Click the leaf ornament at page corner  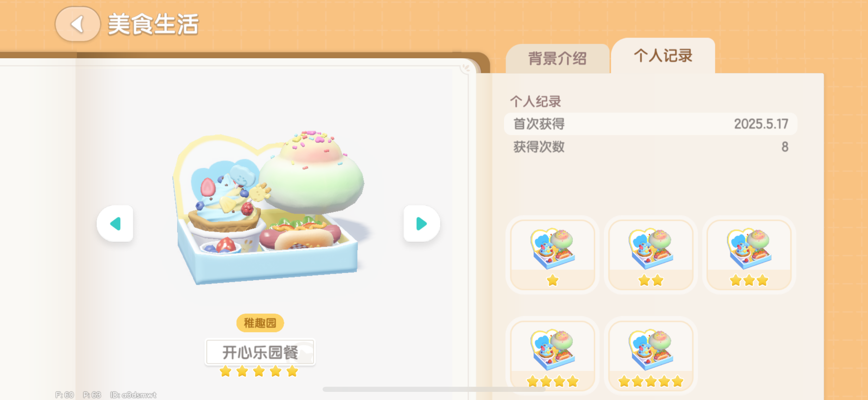coord(467,68)
